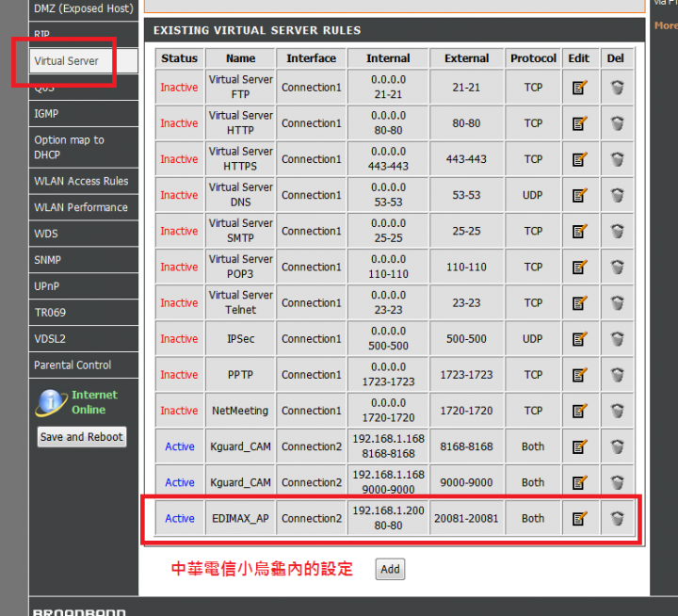This screenshot has width=678, height=616.
Task: Open the DMZ (Exposed Host) menu
Action: [x=84, y=8]
